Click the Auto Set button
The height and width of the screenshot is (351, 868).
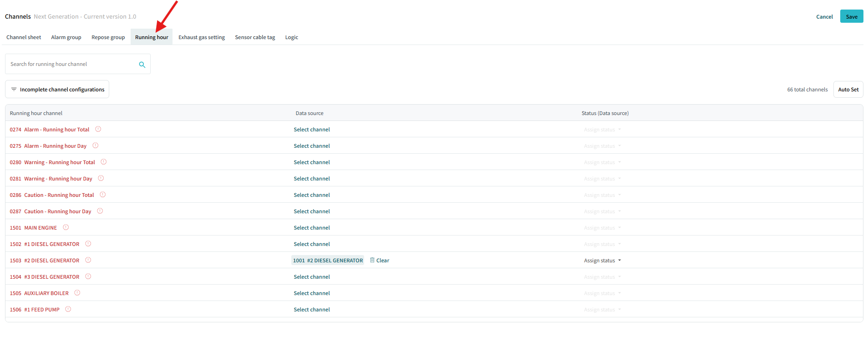click(848, 90)
